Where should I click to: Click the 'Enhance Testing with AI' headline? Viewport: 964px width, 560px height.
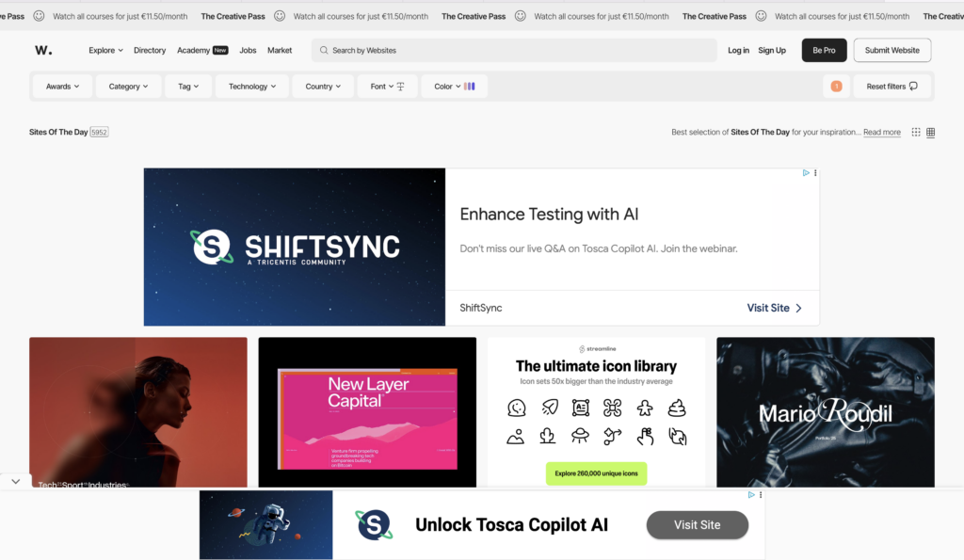click(x=549, y=214)
